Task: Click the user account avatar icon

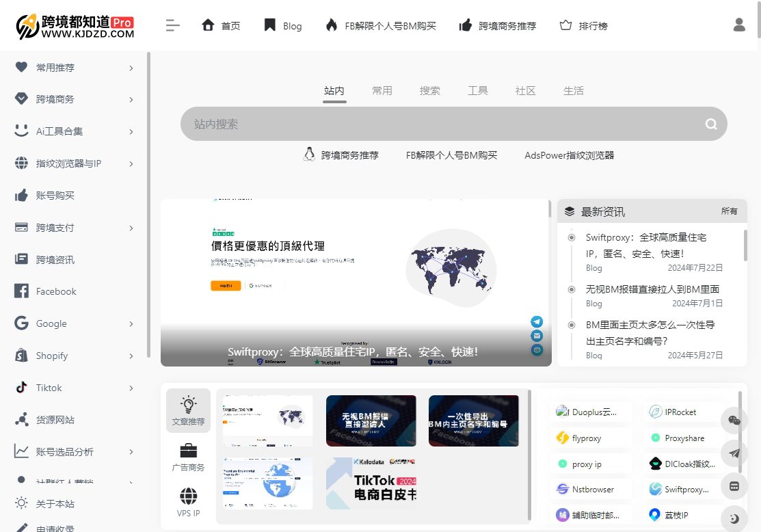Action: (x=739, y=25)
